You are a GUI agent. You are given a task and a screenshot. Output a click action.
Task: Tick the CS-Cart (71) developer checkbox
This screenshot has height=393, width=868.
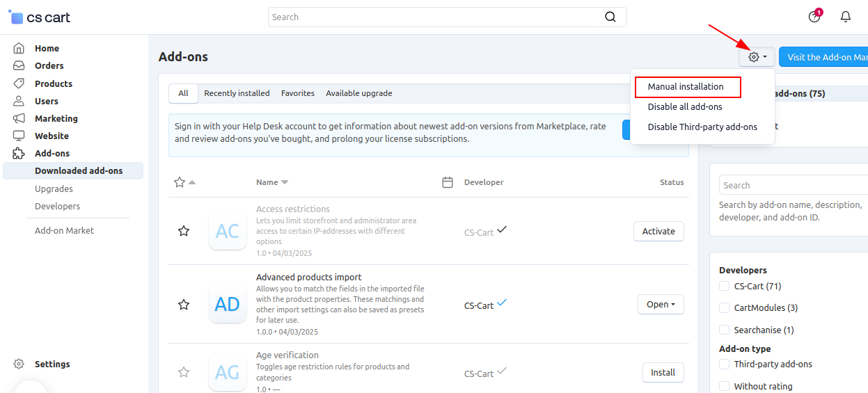(725, 286)
